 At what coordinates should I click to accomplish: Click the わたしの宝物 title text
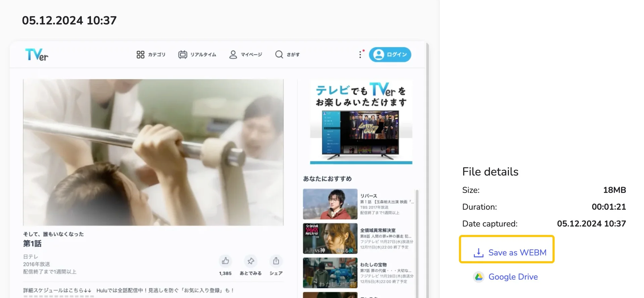click(x=373, y=264)
